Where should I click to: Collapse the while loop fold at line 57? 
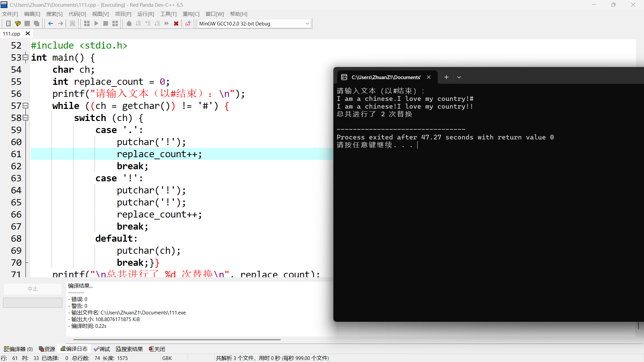[x=25, y=106]
